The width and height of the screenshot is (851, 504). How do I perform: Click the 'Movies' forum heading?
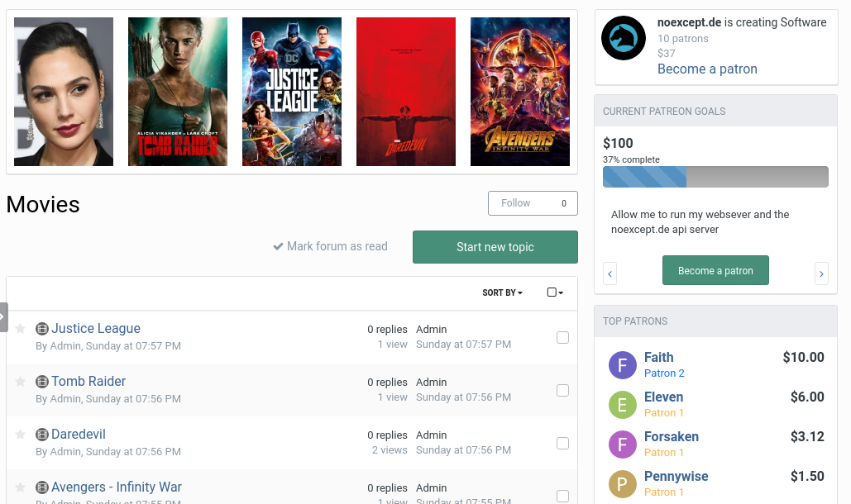(43, 204)
